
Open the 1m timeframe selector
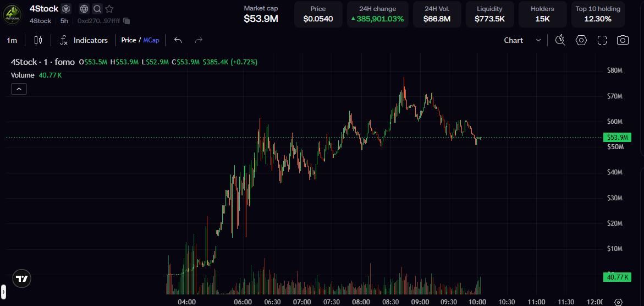pyautogui.click(x=12, y=40)
